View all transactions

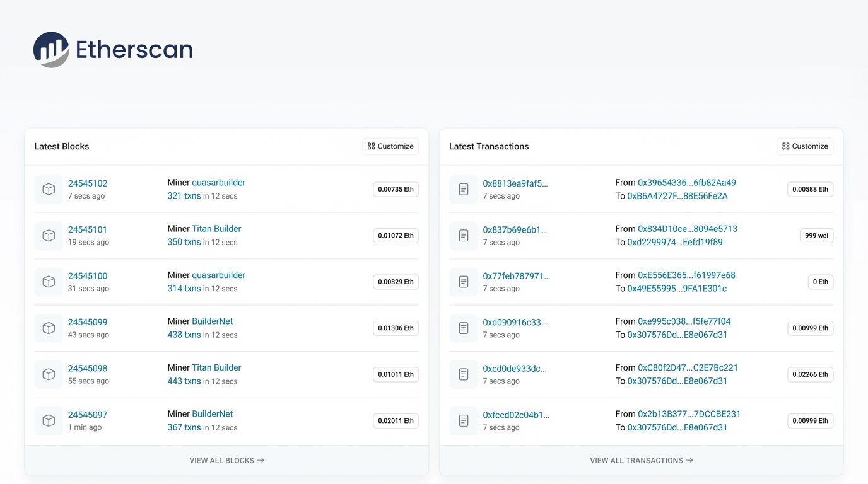click(641, 461)
